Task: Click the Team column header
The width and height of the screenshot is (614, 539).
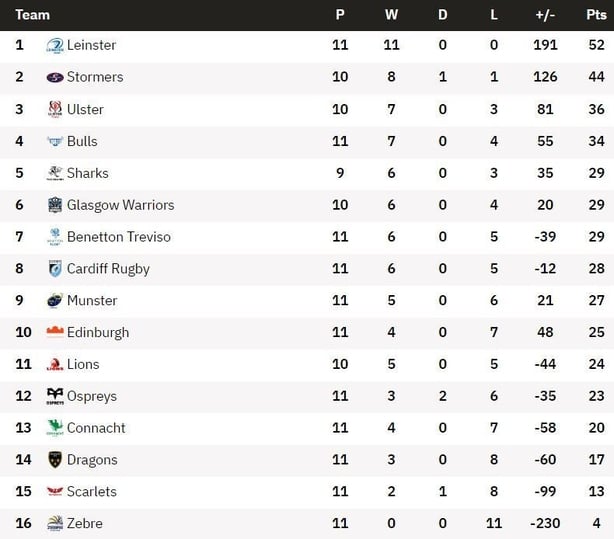Action: click(33, 15)
